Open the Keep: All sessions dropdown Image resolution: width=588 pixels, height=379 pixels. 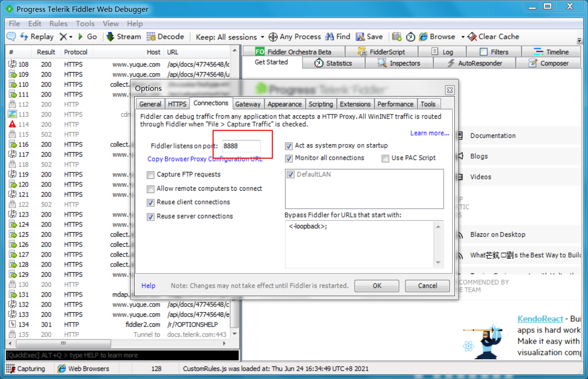pyautogui.click(x=230, y=37)
